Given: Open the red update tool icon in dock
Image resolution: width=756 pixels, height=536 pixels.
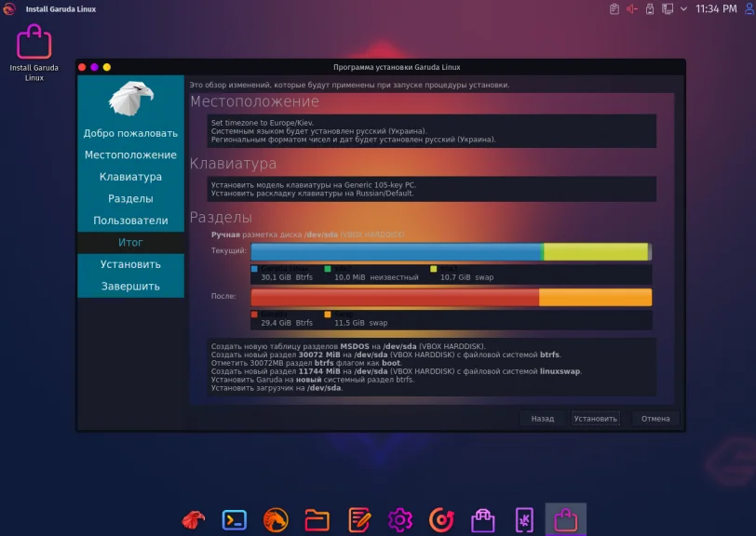Looking at the screenshot, I should tap(440, 519).
